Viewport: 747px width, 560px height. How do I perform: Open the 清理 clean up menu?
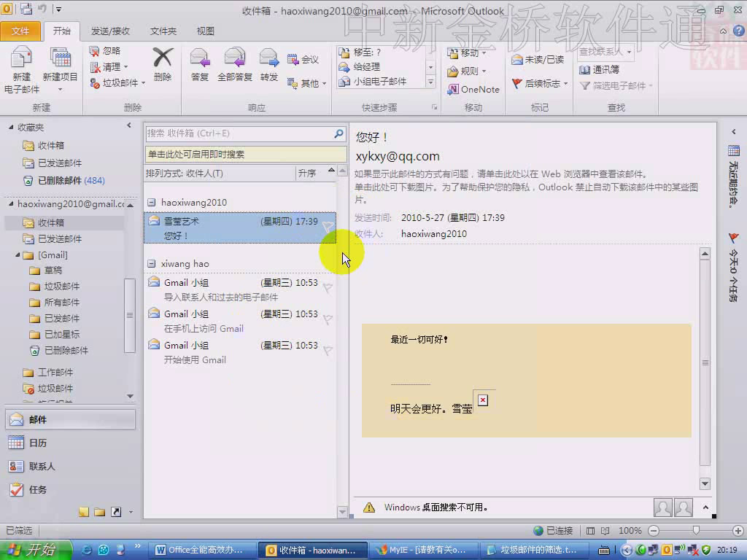tap(109, 66)
